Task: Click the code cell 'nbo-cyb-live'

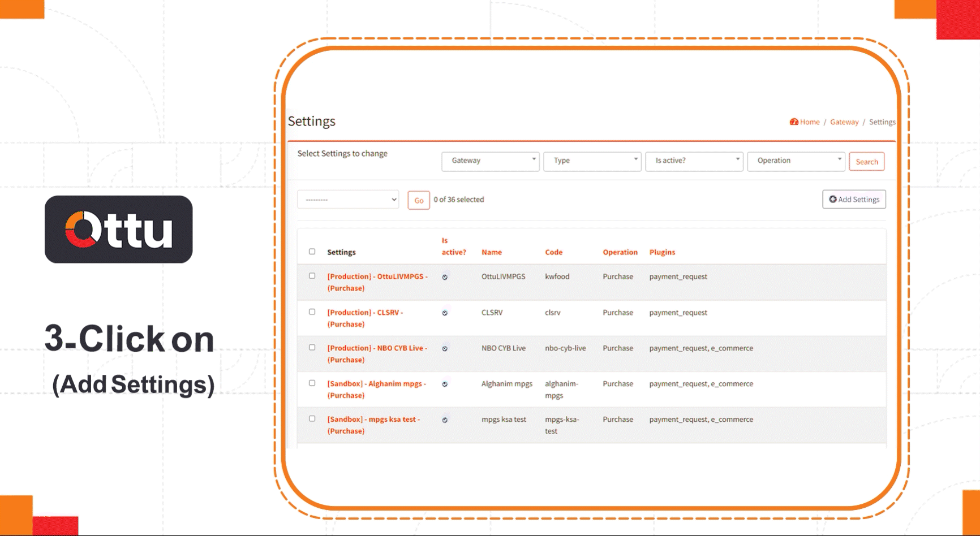Action: (x=565, y=348)
